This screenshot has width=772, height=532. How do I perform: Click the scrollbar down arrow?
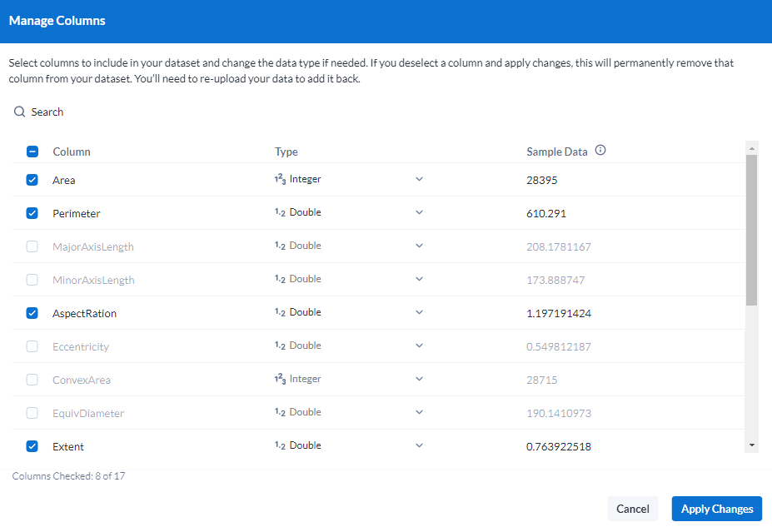pos(752,445)
